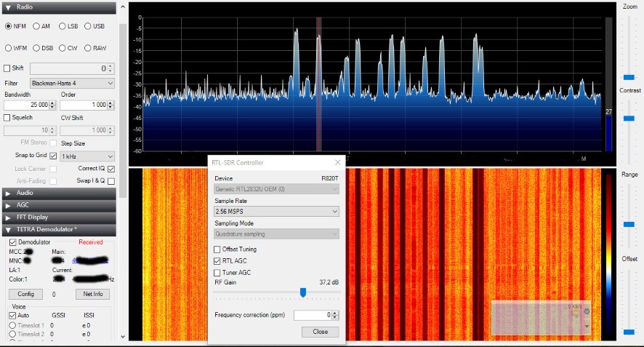The image size is (644, 347).
Task: Enable the Squelch checkbox
Action: 7,117
